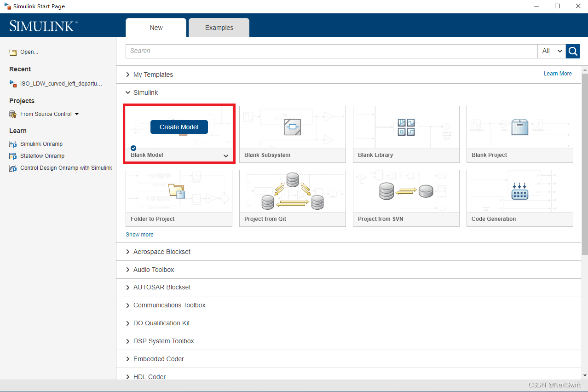Click the Learn More link

tap(558, 74)
